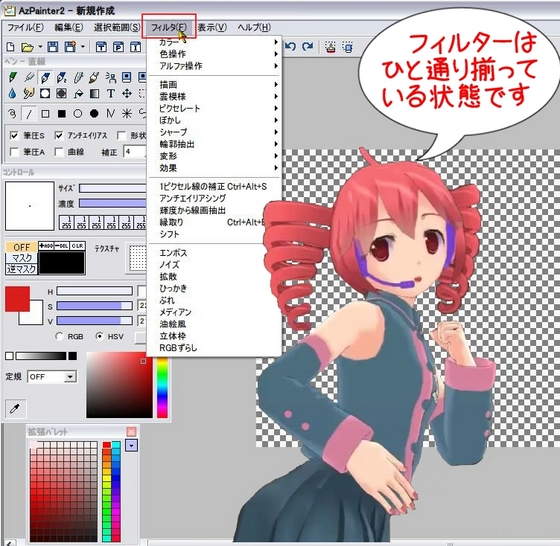Image resolution: width=560 pixels, height=546 pixels.
Task: Select the water drop blur tool
Action: pos(12,94)
